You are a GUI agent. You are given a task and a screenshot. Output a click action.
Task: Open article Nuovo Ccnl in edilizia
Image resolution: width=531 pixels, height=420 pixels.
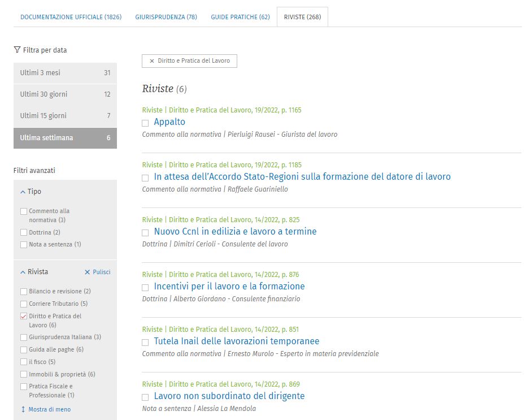[235, 232]
